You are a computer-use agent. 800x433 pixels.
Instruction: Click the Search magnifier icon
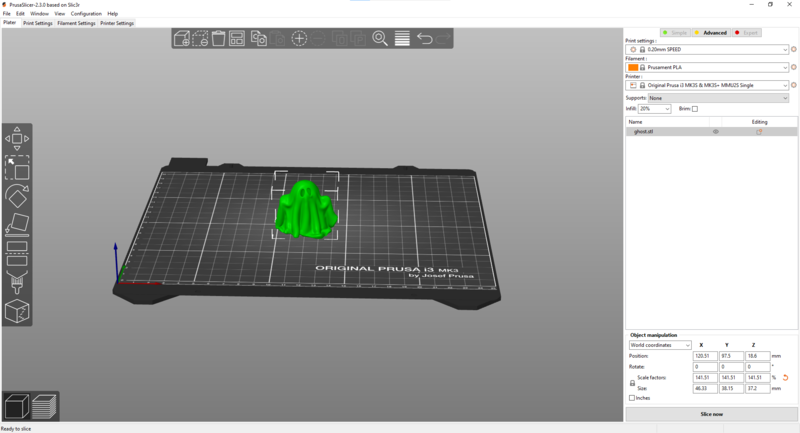click(x=380, y=39)
